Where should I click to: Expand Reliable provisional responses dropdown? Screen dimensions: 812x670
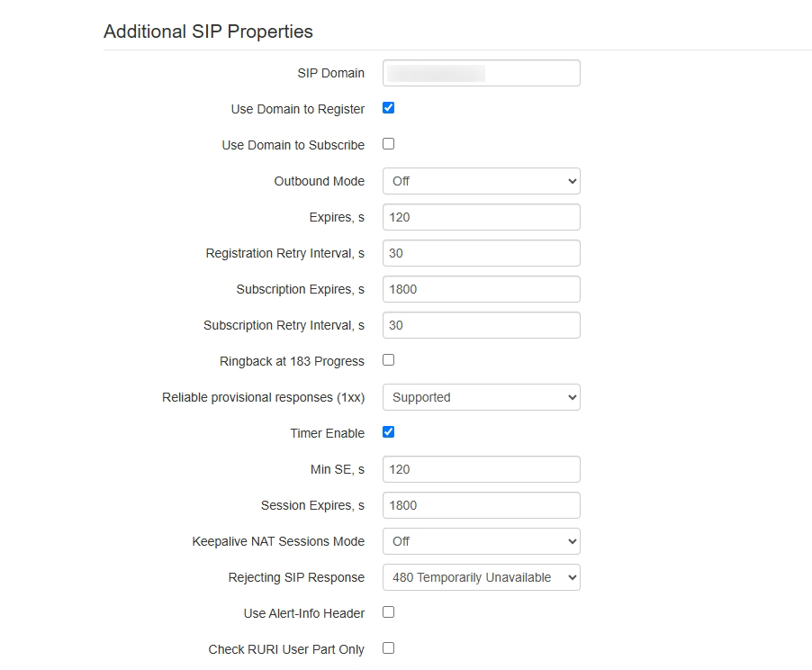tap(481, 397)
